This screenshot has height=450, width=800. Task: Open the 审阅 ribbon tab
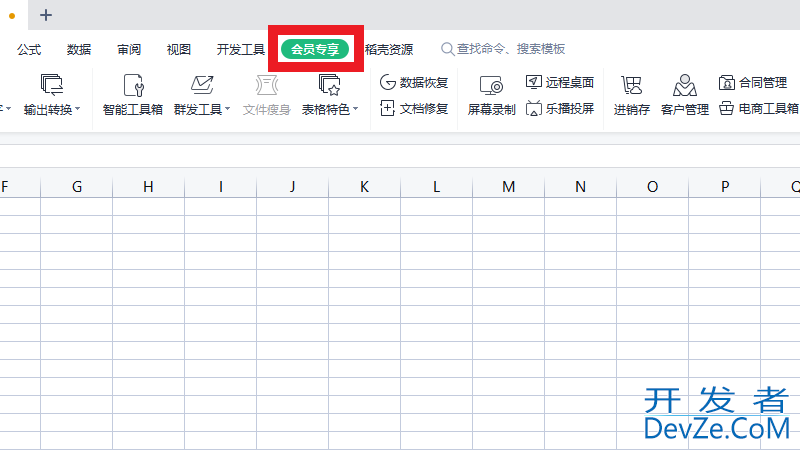tap(129, 49)
